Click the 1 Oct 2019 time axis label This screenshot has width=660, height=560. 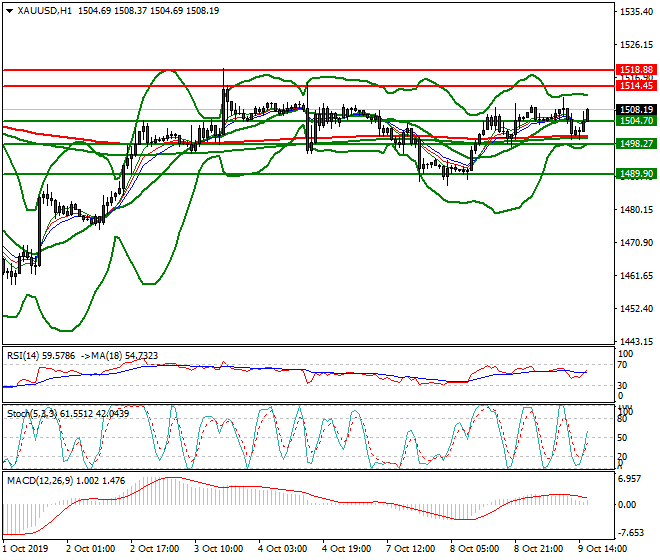point(25,549)
